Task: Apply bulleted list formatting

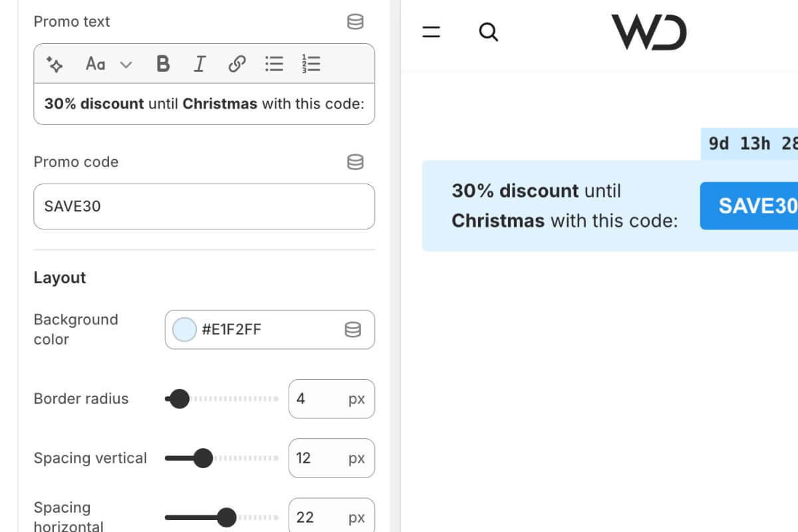Action: click(x=274, y=64)
